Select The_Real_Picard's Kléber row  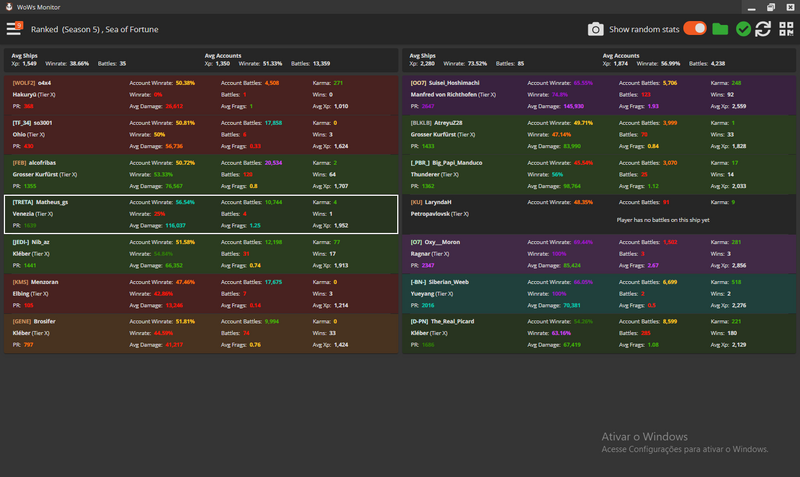point(600,333)
